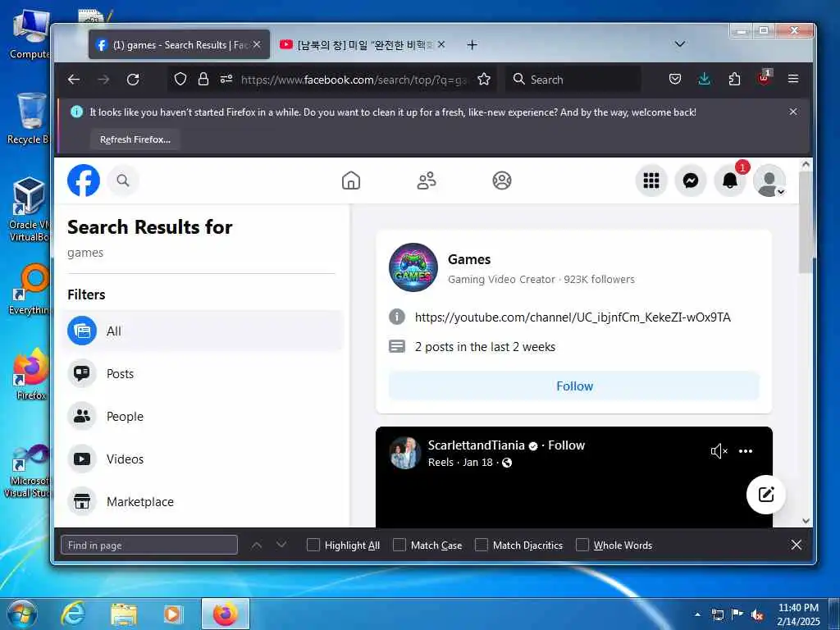Bookmark this page with star icon
Viewport: 840px width, 630px height.
[484, 80]
